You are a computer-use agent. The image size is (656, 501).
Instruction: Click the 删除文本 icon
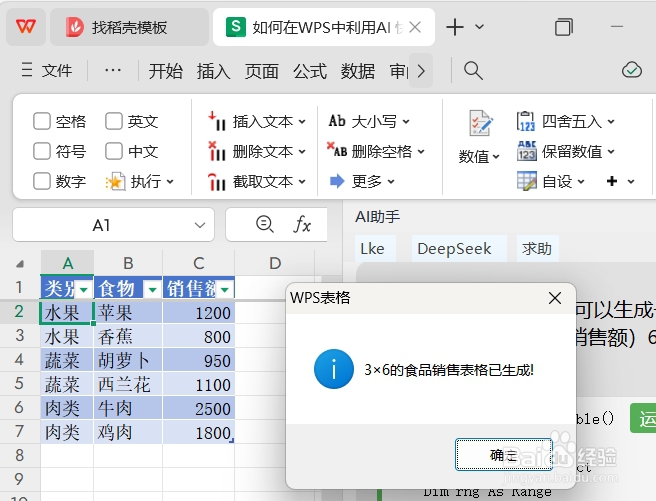(217, 151)
